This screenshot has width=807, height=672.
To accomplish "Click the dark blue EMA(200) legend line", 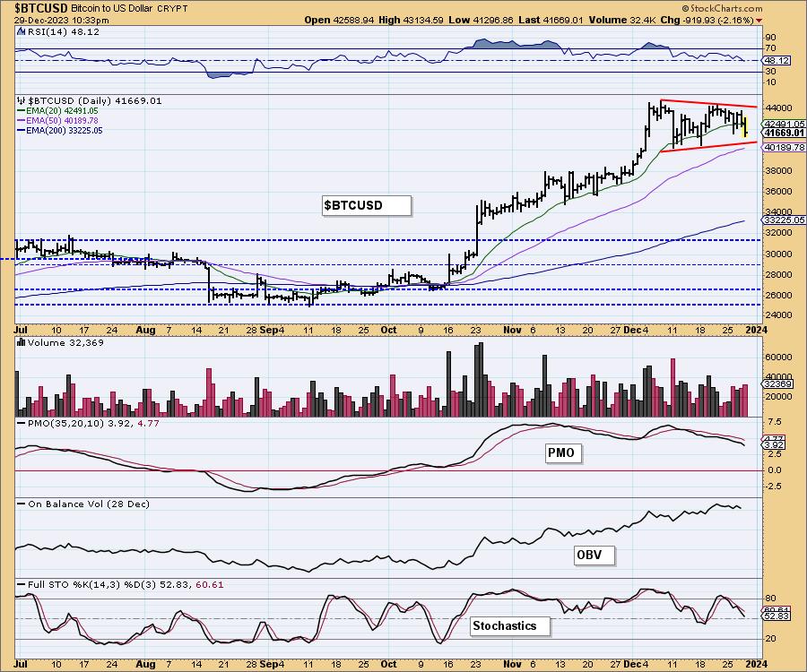I will [22, 131].
